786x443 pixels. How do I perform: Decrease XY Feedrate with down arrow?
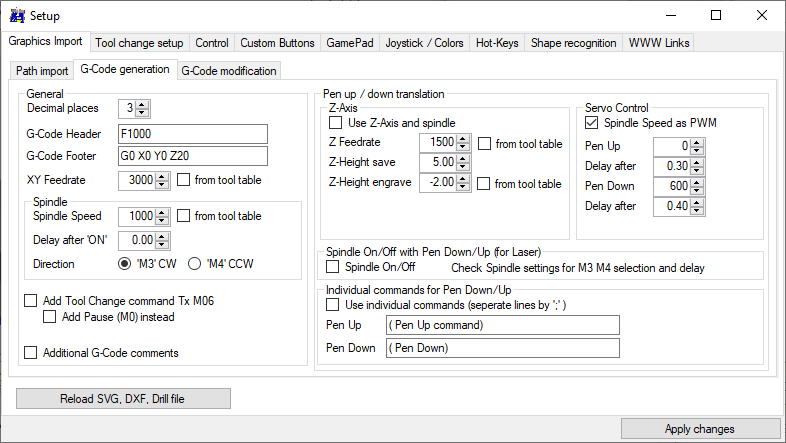point(164,185)
